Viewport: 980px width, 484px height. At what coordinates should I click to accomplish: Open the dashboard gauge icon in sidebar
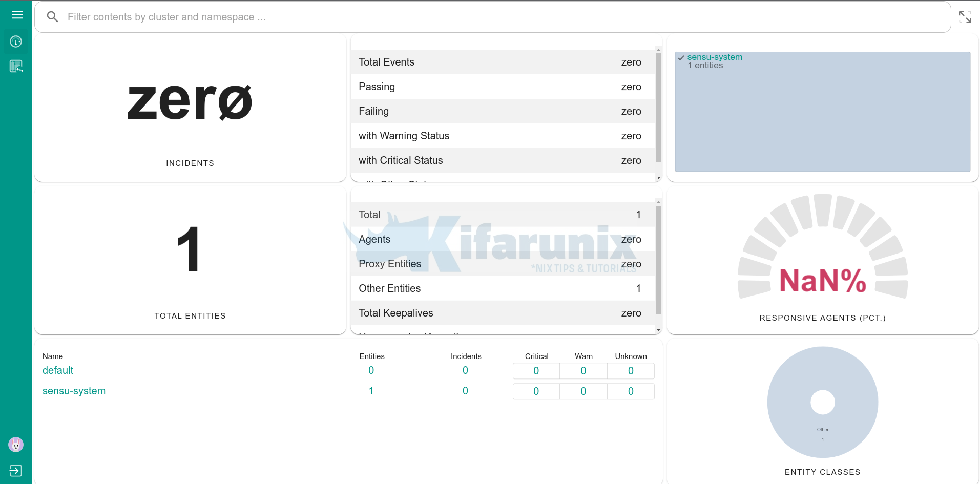click(x=16, y=41)
